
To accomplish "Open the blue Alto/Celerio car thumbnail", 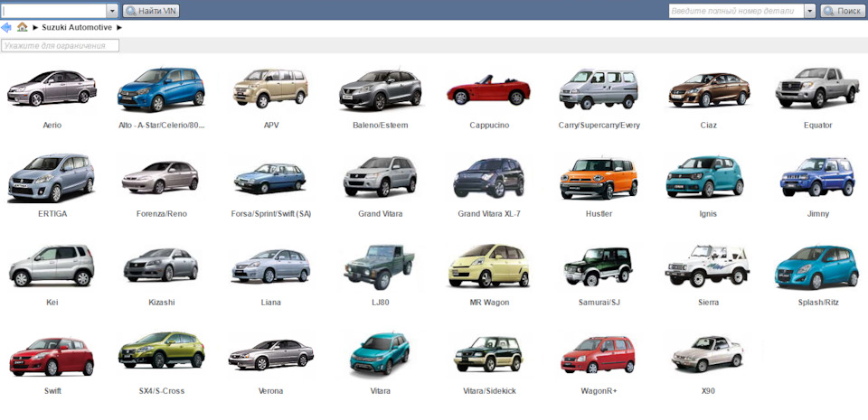I will point(161,89).
